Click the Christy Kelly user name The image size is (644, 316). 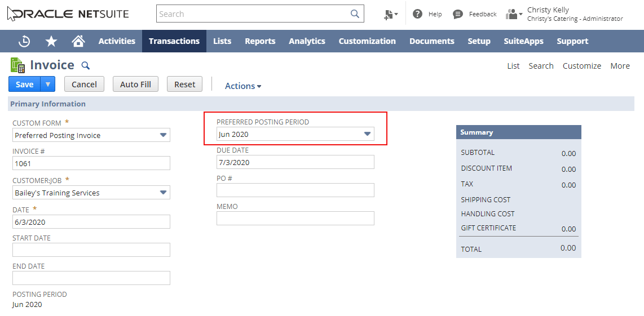(x=548, y=10)
